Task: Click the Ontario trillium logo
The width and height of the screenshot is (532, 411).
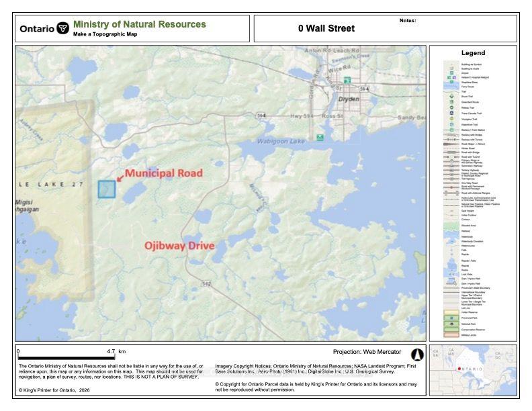Action: point(62,28)
